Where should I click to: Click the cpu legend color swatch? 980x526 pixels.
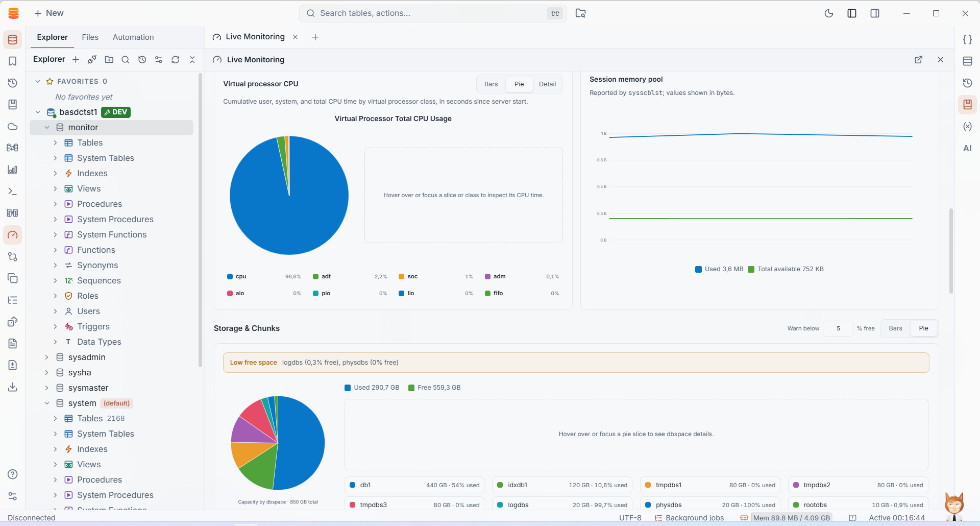click(x=230, y=277)
